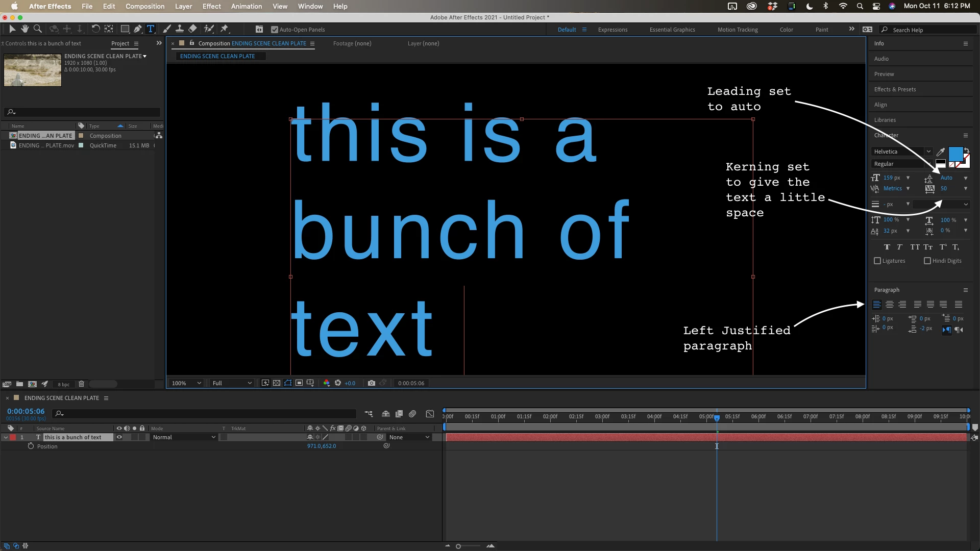980x551 pixels.
Task: Click the eyedropper in Character panel
Action: coord(940,152)
